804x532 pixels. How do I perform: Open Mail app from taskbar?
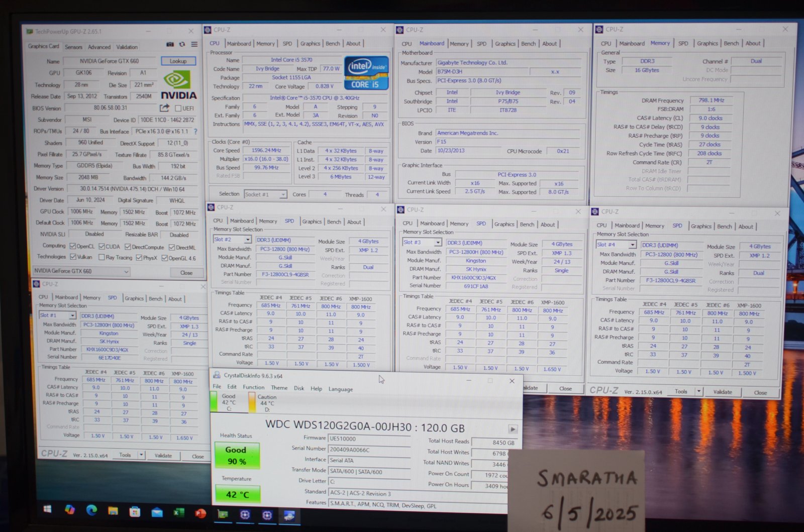[157, 512]
